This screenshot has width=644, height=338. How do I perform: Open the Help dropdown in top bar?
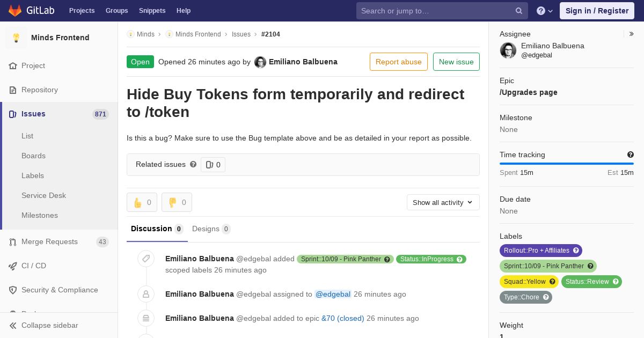545,11
